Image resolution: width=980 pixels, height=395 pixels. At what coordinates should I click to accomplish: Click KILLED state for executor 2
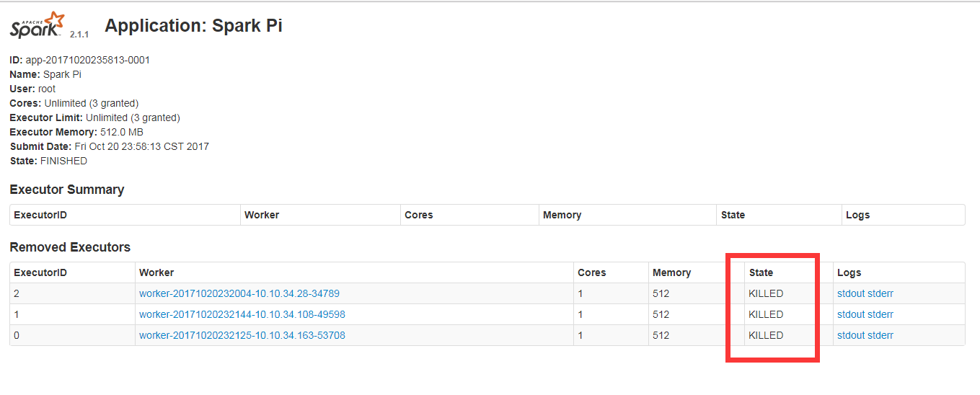[x=766, y=293]
